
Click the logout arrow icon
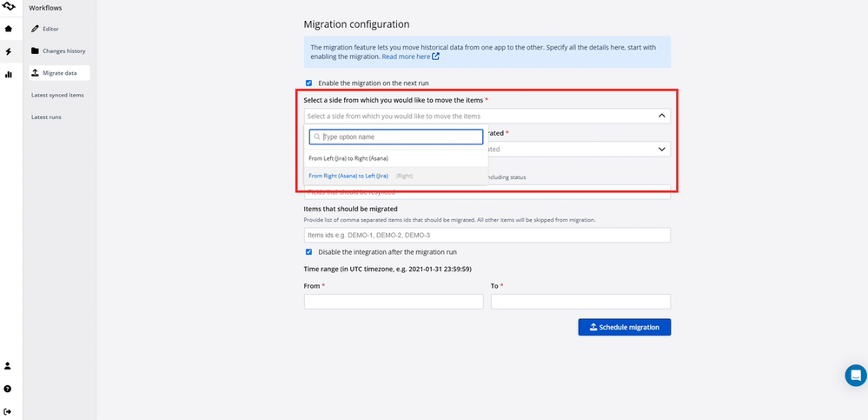[9, 411]
